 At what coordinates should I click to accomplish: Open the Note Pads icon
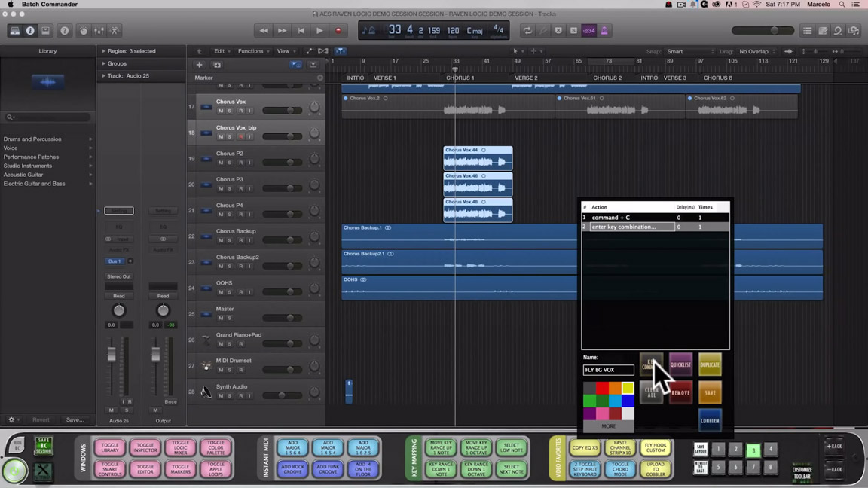(823, 31)
